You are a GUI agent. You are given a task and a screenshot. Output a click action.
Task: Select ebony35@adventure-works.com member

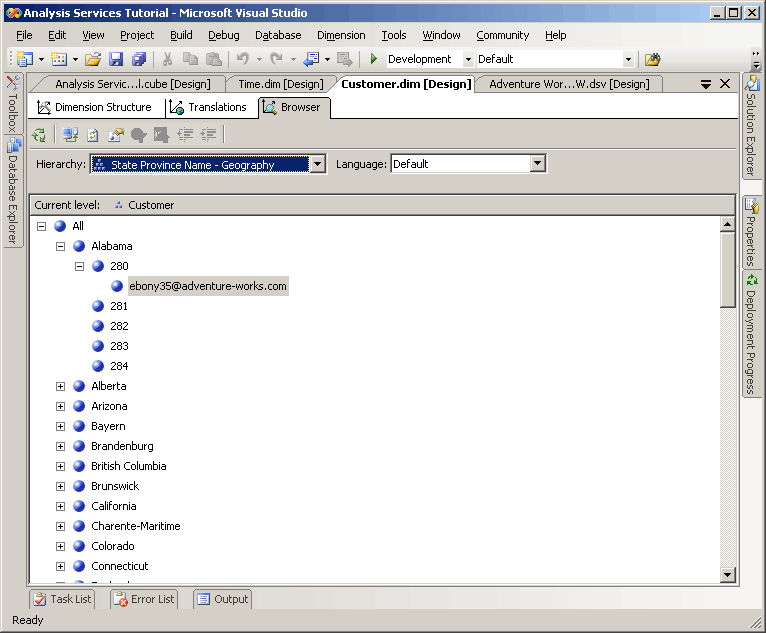208,286
